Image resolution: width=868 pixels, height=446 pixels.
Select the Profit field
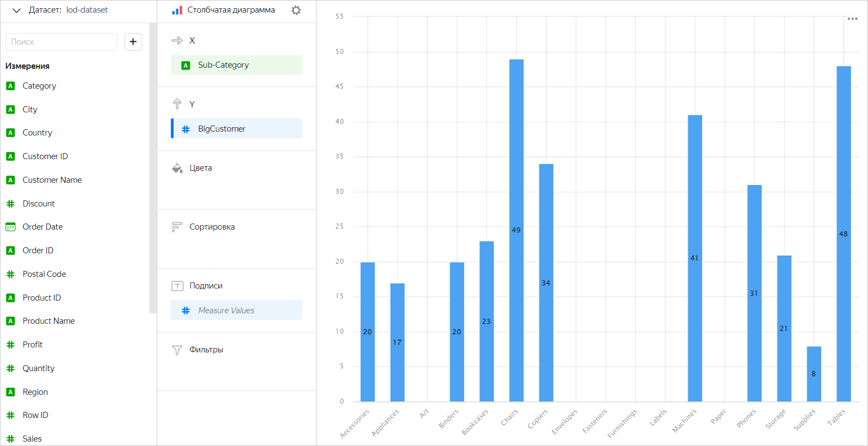click(x=33, y=345)
